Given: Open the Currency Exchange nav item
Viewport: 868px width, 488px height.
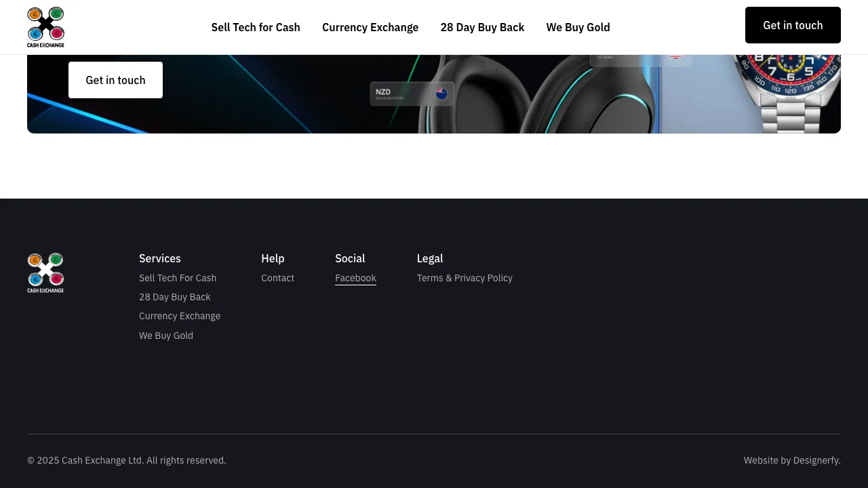Looking at the screenshot, I should click(370, 27).
